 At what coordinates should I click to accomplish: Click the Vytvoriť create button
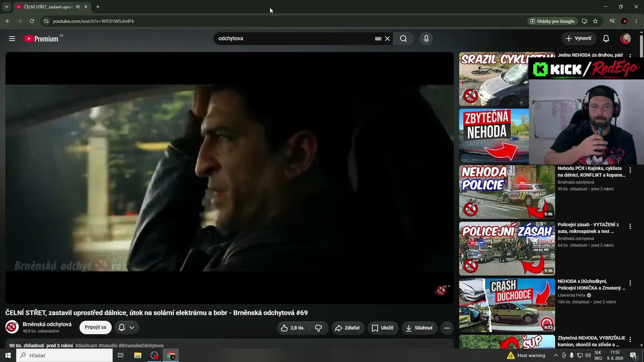[579, 39]
